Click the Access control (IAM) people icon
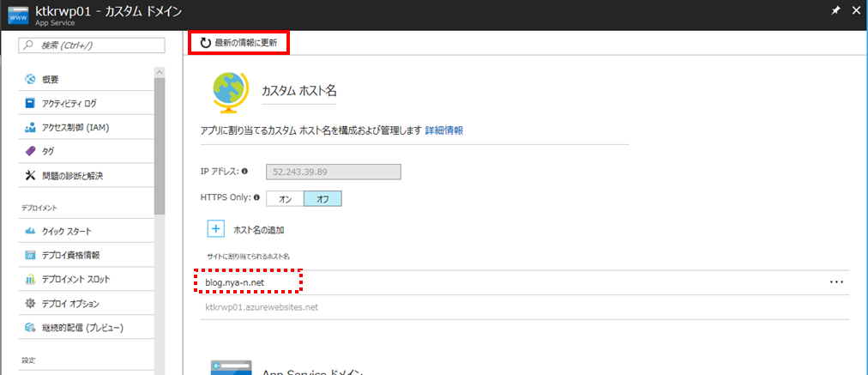This screenshot has width=868, height=375. (30, 127)
